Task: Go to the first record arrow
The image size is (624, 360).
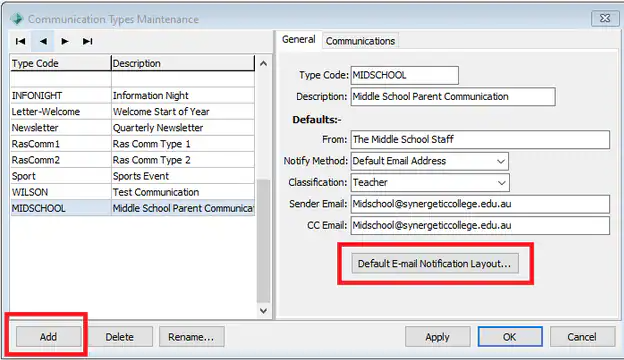Action: click(20, 41)
